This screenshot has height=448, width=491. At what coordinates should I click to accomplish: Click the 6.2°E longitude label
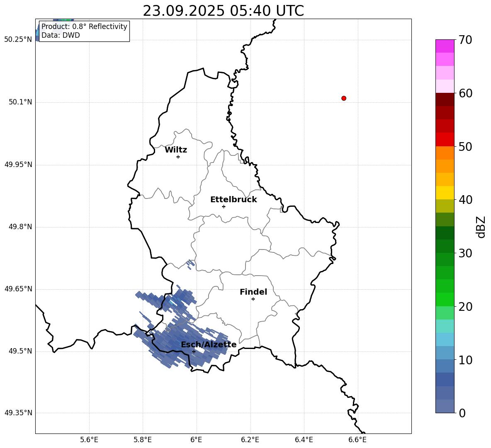(250, 440)
